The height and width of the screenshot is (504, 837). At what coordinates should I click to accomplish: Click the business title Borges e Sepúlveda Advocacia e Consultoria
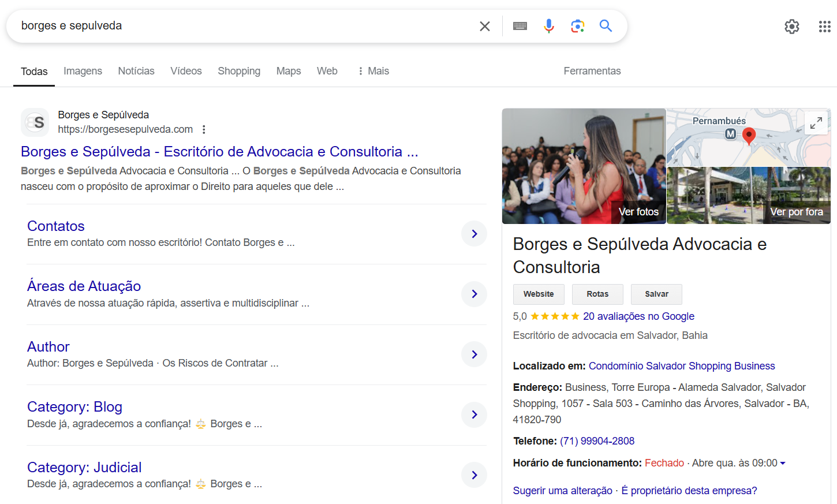pos(640,256)
